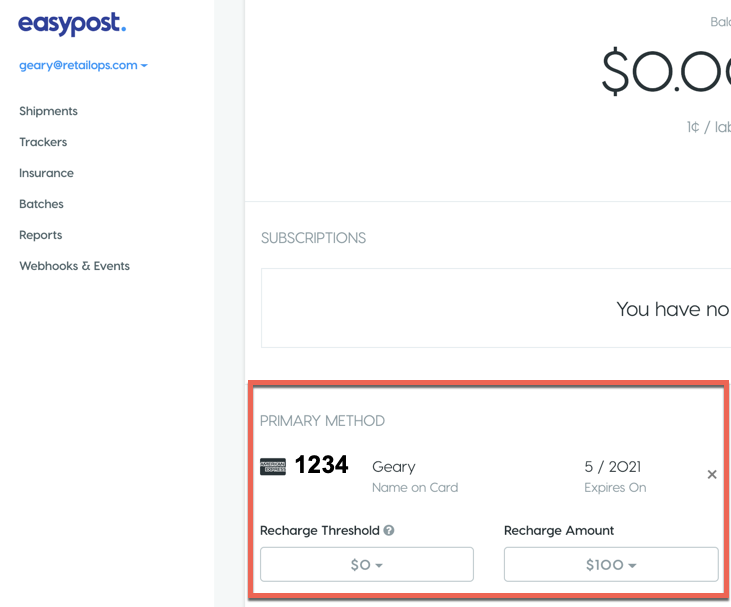The image size is (731, 607).
Task: Open the Trackers page
Action: point(43,142)
